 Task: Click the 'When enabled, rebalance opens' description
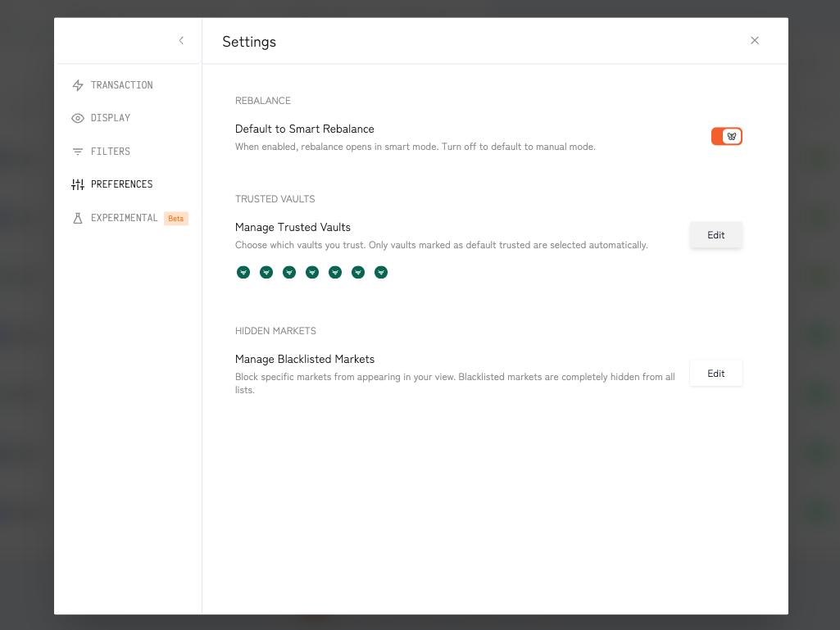tap(415, 147)
